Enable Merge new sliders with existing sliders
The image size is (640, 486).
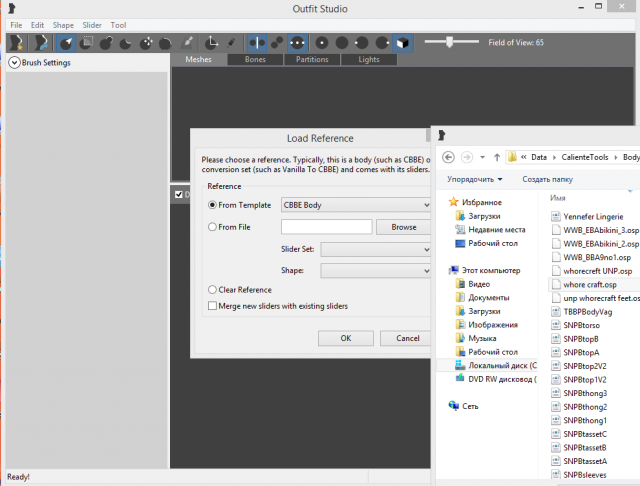click(212, 305)
